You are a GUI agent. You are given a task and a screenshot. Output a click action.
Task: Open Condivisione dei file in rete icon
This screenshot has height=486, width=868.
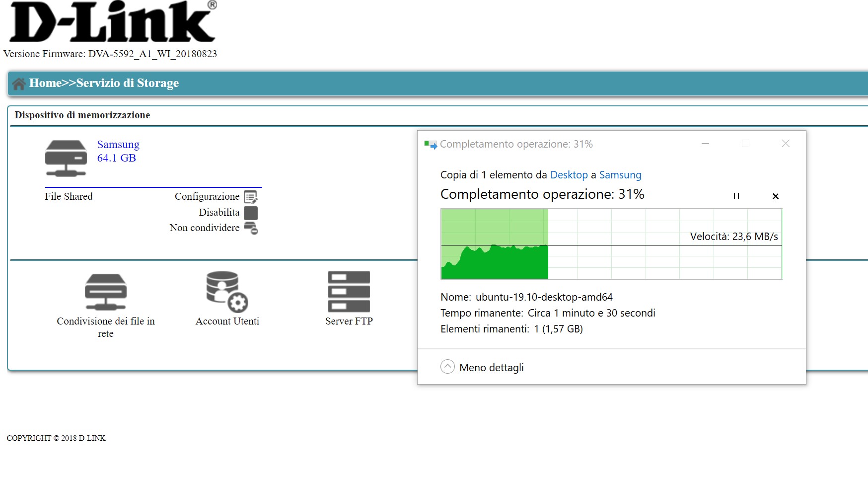[x=106, y=292]
